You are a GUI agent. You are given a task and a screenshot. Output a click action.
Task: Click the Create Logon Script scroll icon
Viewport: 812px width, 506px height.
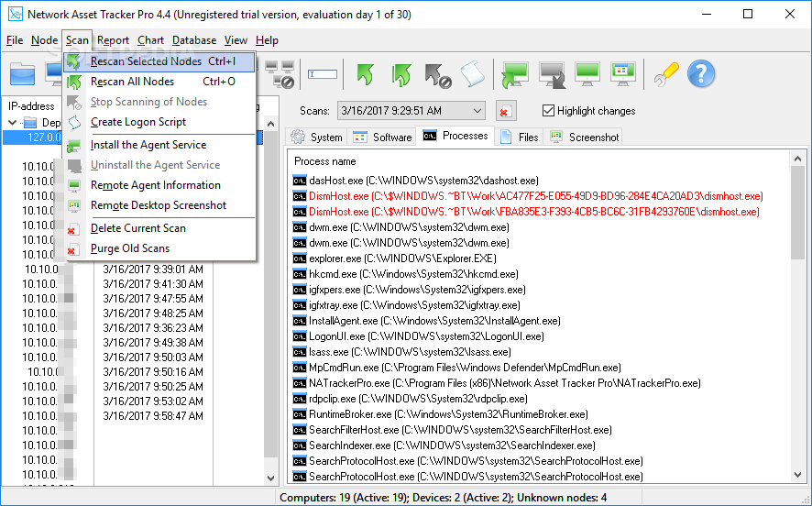(x=472, y=74)
